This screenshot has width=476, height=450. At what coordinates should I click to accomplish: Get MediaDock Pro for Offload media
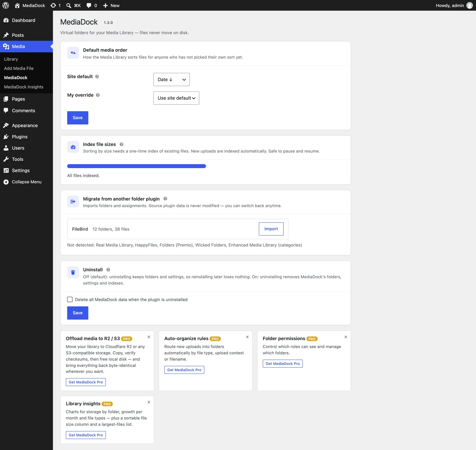[86, 382]
